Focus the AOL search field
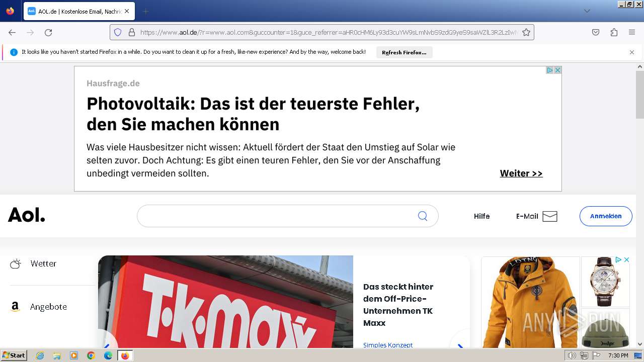This screenshot has height=362, width=644. pos(287,216)
